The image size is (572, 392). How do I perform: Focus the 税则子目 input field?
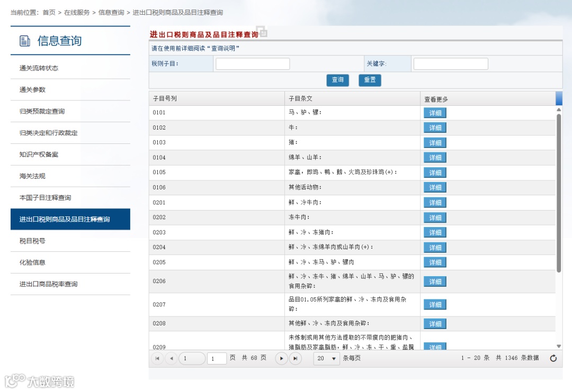(x=253, y=64)
